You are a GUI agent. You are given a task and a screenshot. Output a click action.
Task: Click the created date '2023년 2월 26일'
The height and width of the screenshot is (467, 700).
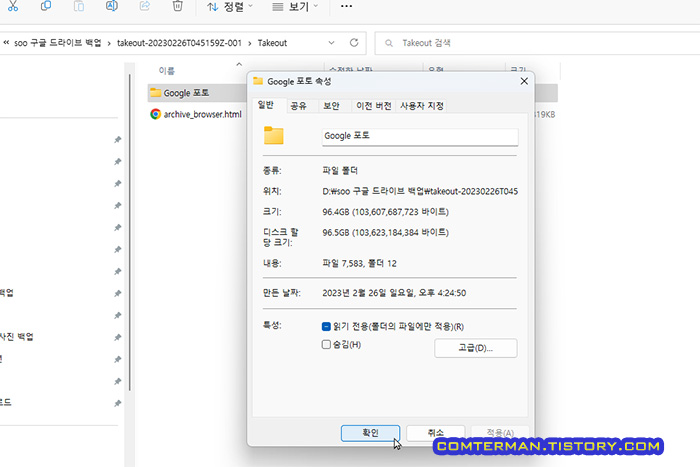pyautogui.click(x=394, y=293)
